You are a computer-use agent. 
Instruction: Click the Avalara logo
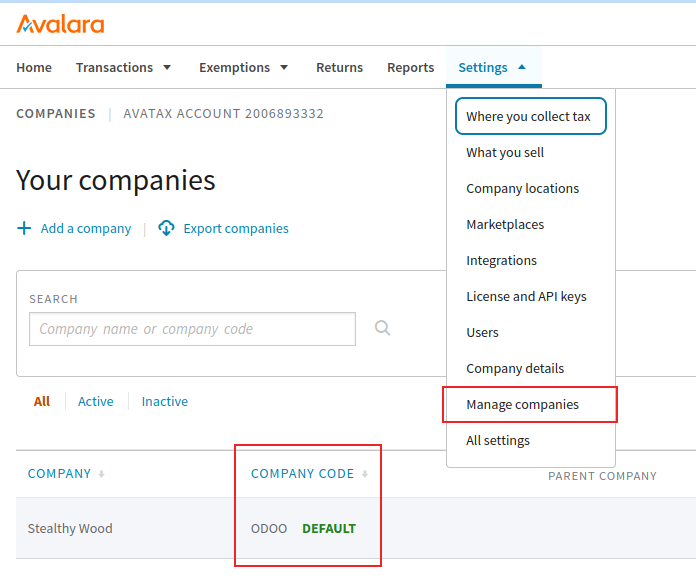coord(60,24)
